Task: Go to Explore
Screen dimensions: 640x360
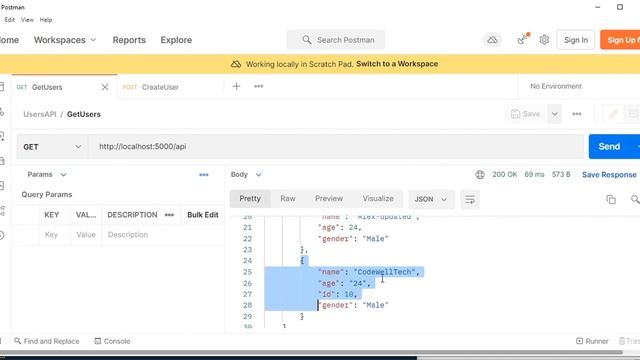Action: click(x=176, y=40)
